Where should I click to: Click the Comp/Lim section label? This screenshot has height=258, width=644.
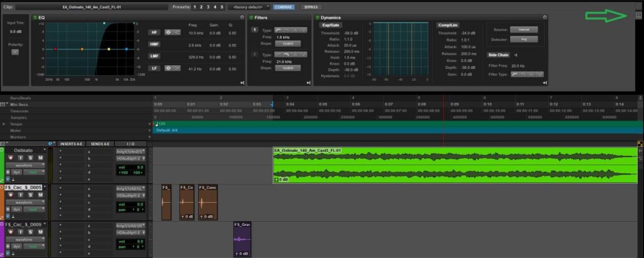coord(448,24)
